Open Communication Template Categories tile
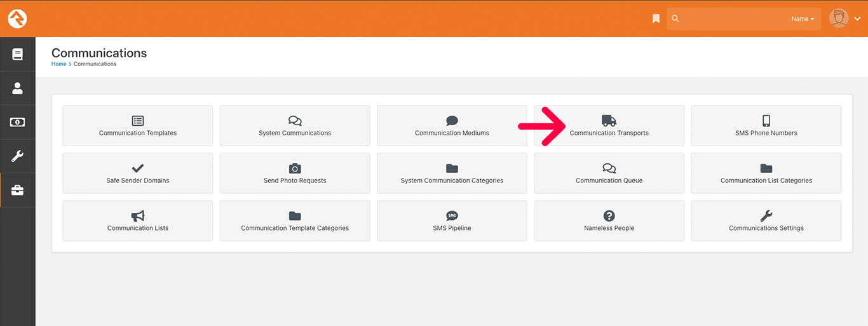The height and width of the screenshot is (326, 868). [295, 221]
